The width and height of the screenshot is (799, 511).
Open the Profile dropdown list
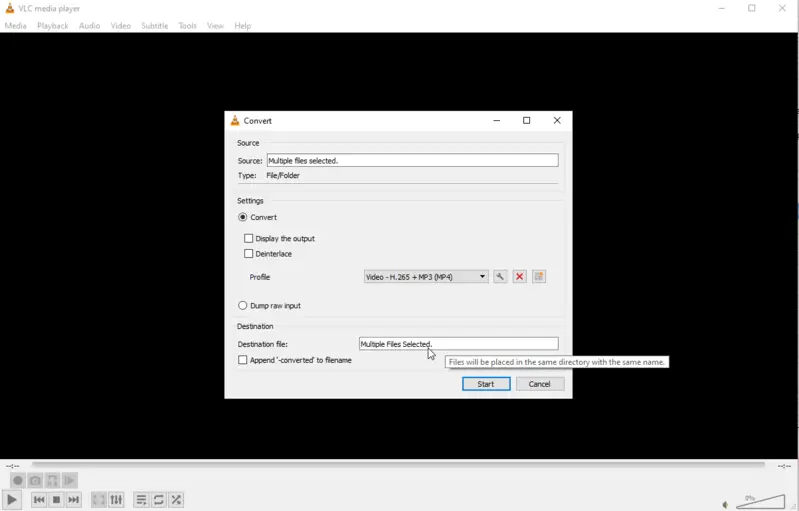pyautogui.click(x=426, y=277)
